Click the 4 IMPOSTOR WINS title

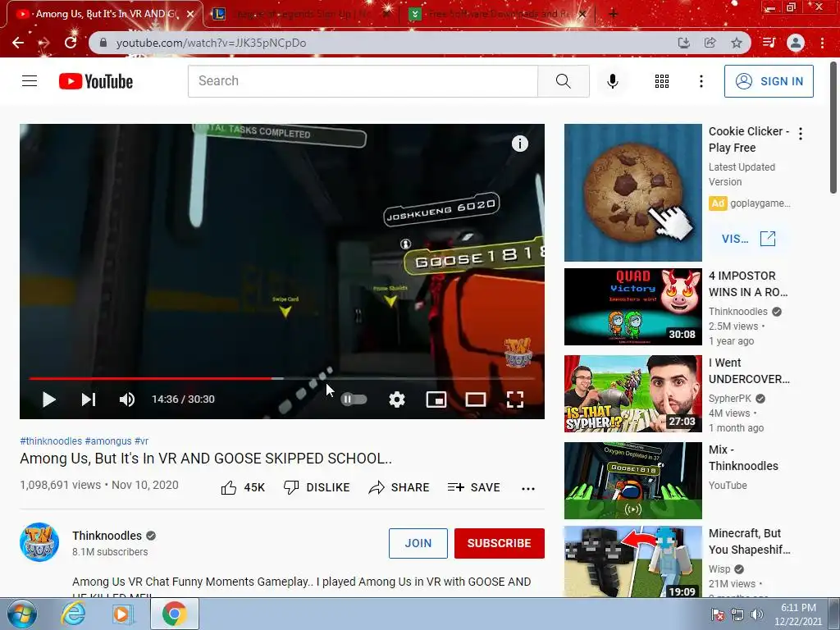(748, 284)
